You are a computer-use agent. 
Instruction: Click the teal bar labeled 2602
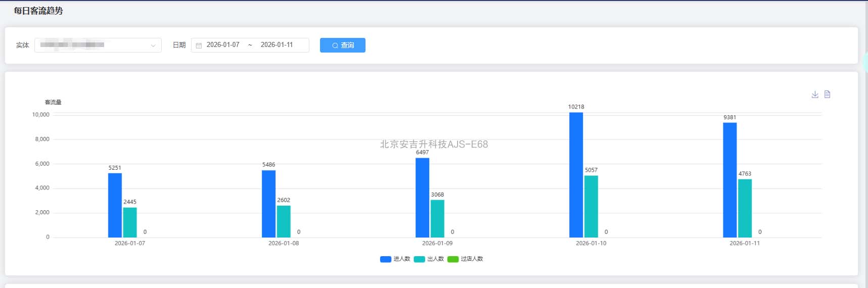point(284,221)
